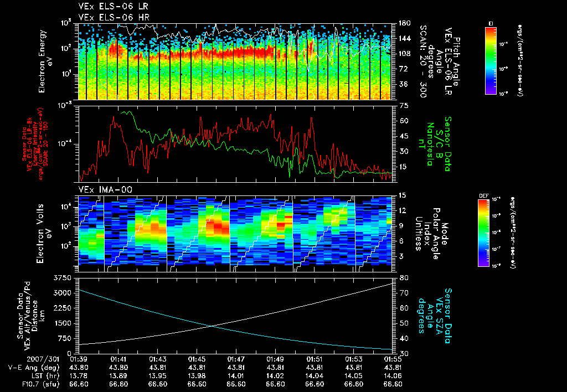The width and height of the screenshot is (567, 392).
Task: Click the magnetic field tick '75'
Action: tap(404, 106)
